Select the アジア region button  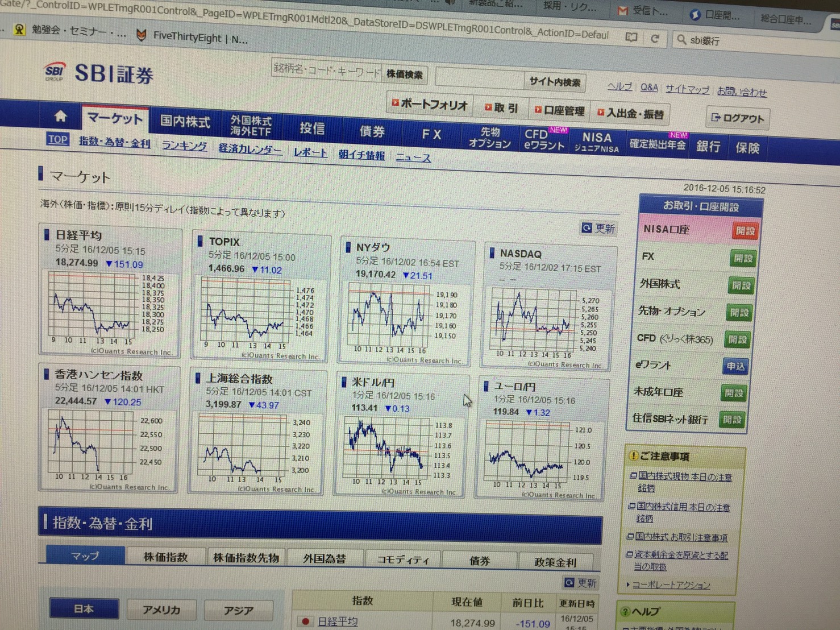[239, 611]
